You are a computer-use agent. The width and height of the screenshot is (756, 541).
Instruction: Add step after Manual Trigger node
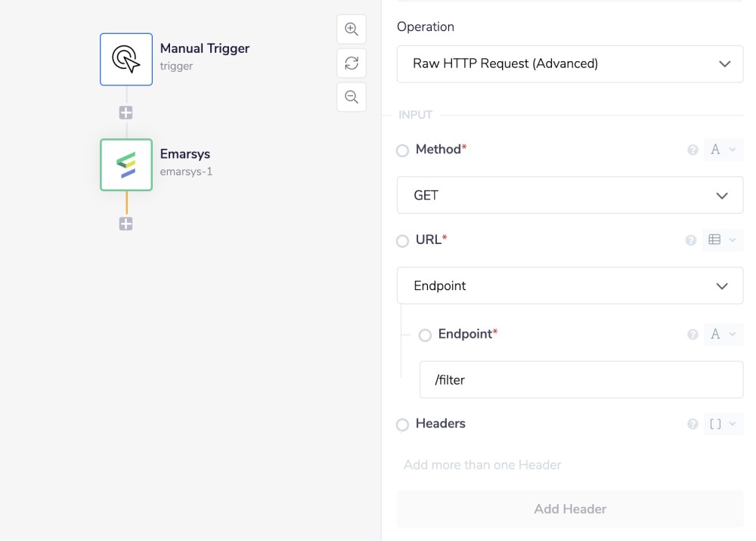coord(126,113)
